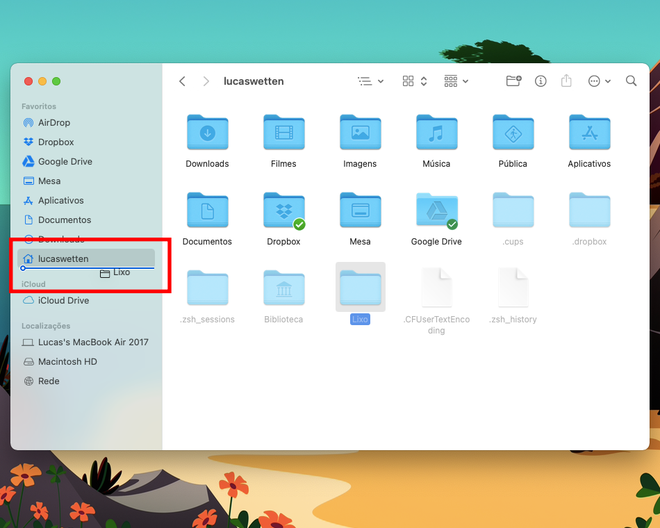Open AirDrop in the sidebar
Image resolution: width=660 pixels, height=528 pixels.
86,123
